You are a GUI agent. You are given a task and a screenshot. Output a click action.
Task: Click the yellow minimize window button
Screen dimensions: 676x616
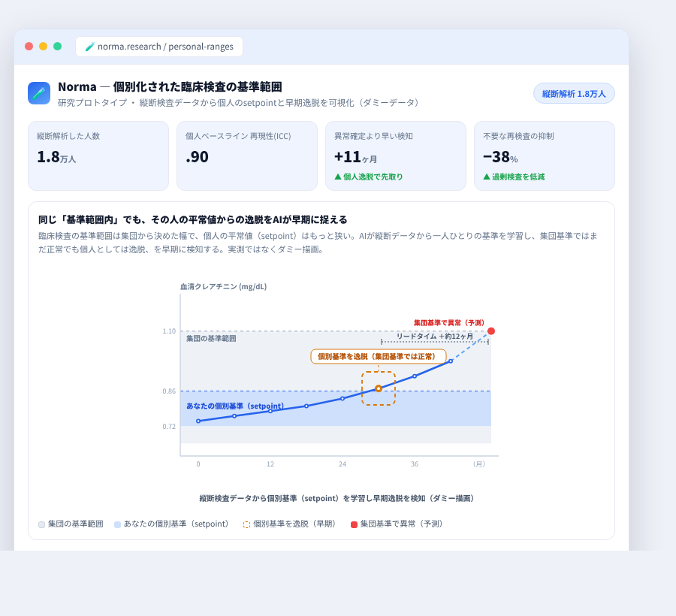[x=43, y=47]
